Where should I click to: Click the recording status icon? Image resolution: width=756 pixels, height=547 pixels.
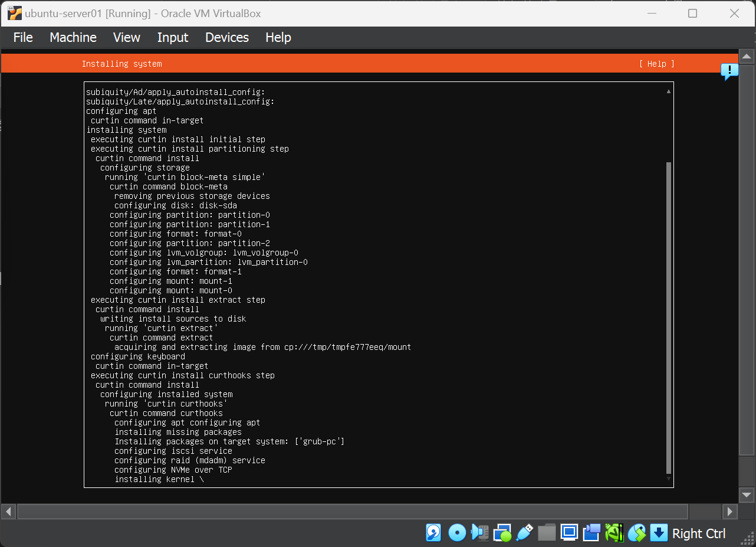[591, 533]
